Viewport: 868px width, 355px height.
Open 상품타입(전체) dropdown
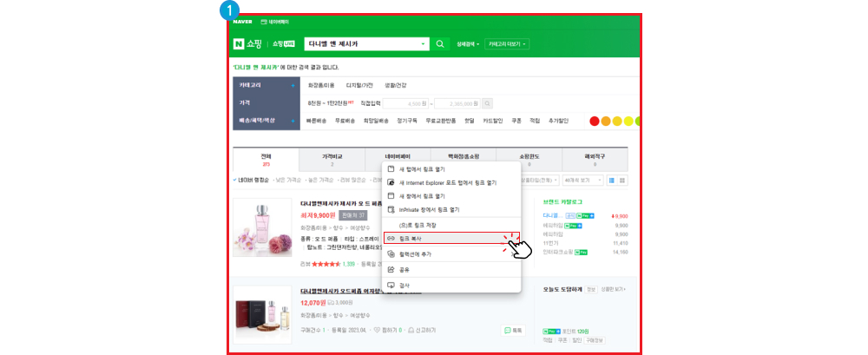pos(540,181)
